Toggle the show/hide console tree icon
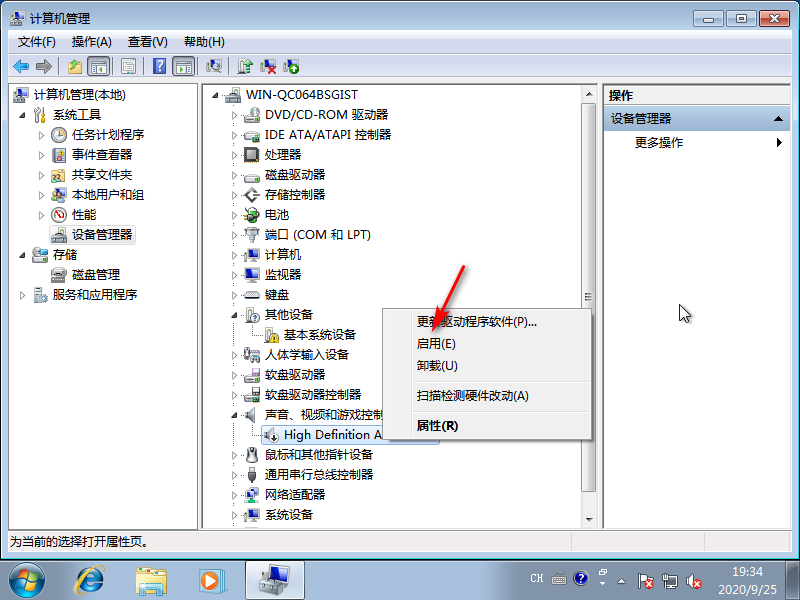The image size is (800, 600). (96, 66)
